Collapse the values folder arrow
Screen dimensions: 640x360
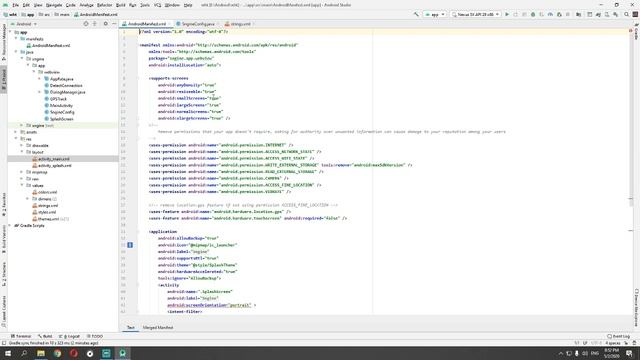click(x=22, y=185)
